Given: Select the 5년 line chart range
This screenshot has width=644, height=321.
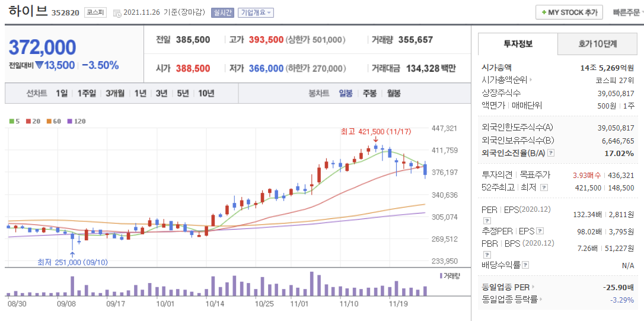Looking at the screenshot, I should (183, 93).
